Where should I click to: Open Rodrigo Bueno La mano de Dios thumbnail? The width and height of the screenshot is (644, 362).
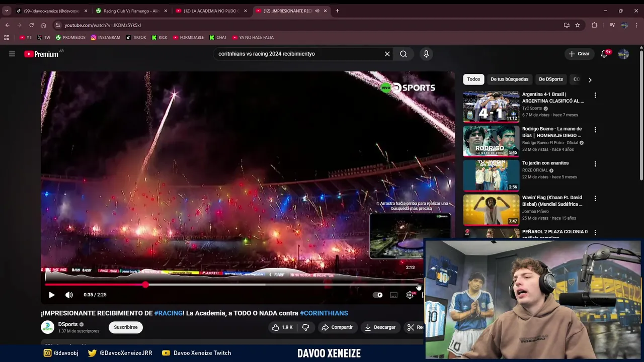point(491,141)
